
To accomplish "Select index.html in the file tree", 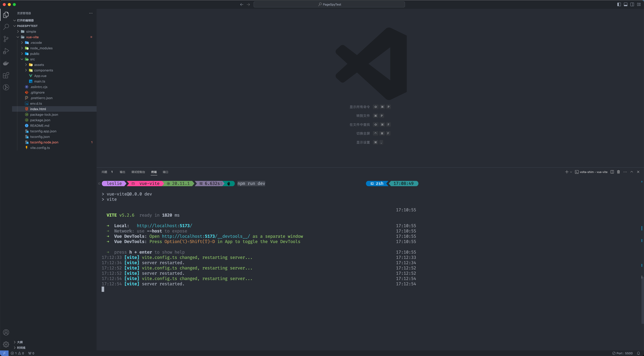I will [54, 109].
